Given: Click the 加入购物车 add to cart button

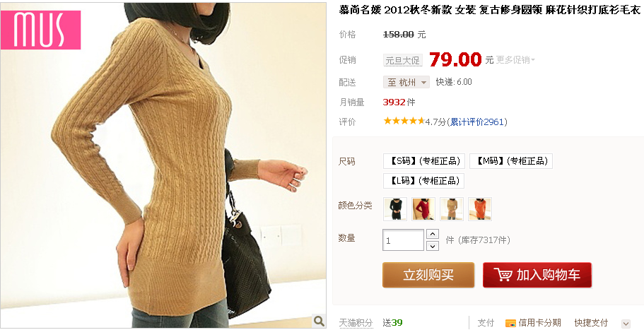Looking at the screenshot, I should (x=537, y=275).
